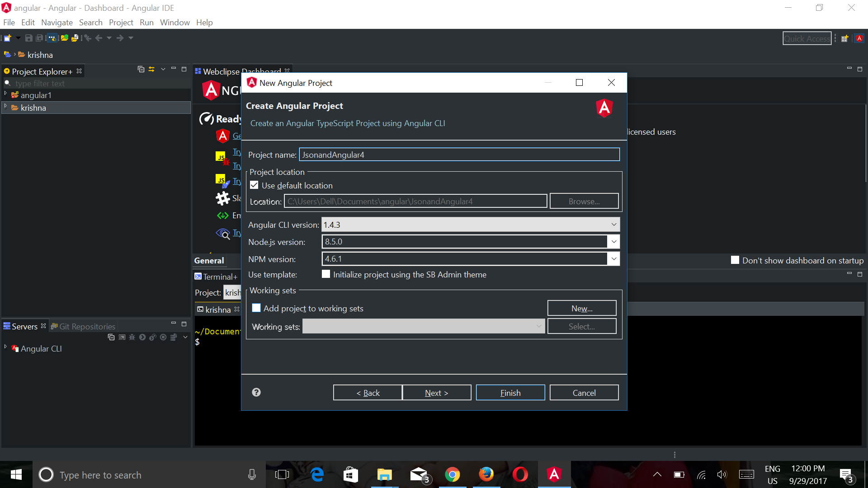The height and width of the screenshot is (488, 868).
Task: Expand the angular1 project tree node
Action: (x=5, y=94)
